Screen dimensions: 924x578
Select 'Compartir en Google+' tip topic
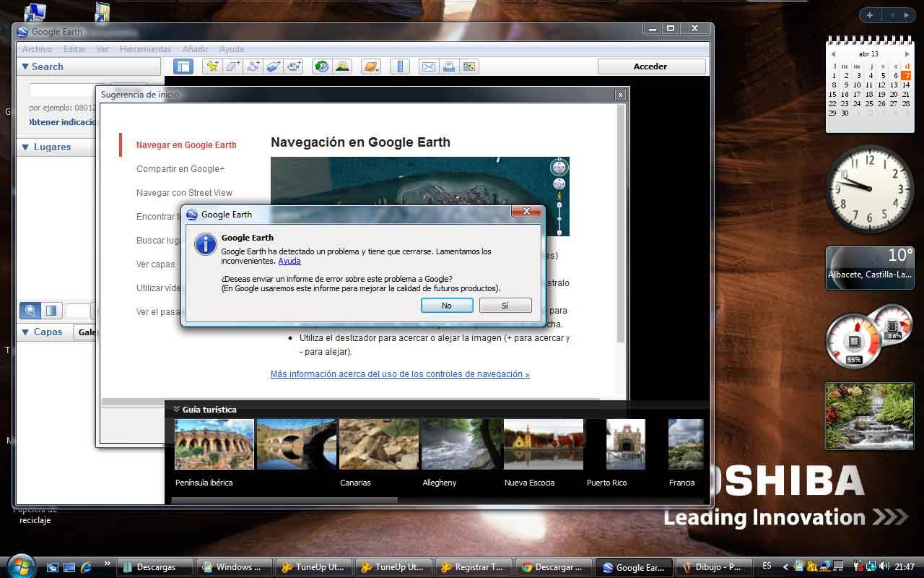coord(180,169)
